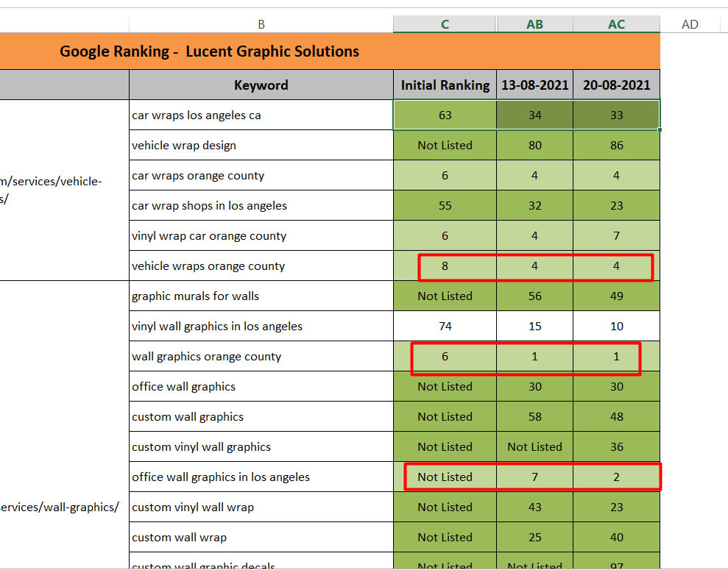728x570 pixels.
Task: Select value 25 in custom wall wrap row
Action: coord(535,537)
